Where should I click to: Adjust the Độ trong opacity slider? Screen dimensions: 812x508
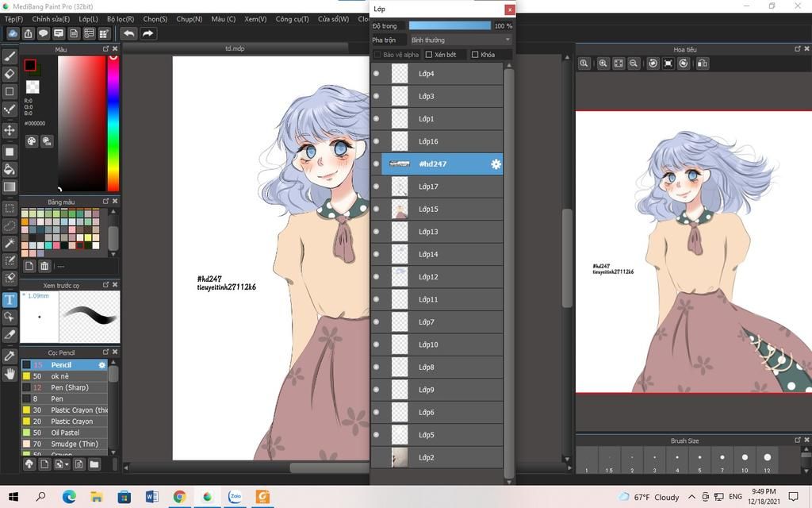450,25
